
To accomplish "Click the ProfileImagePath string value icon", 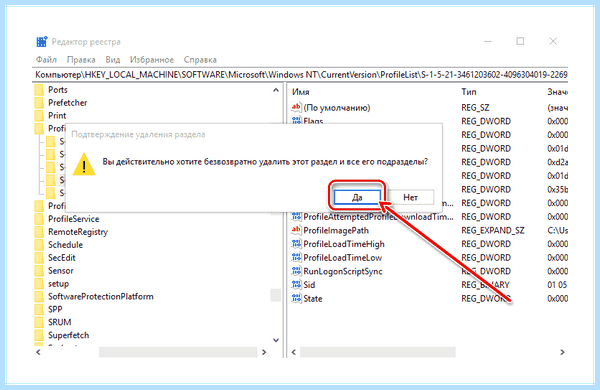I will (296, 230).
